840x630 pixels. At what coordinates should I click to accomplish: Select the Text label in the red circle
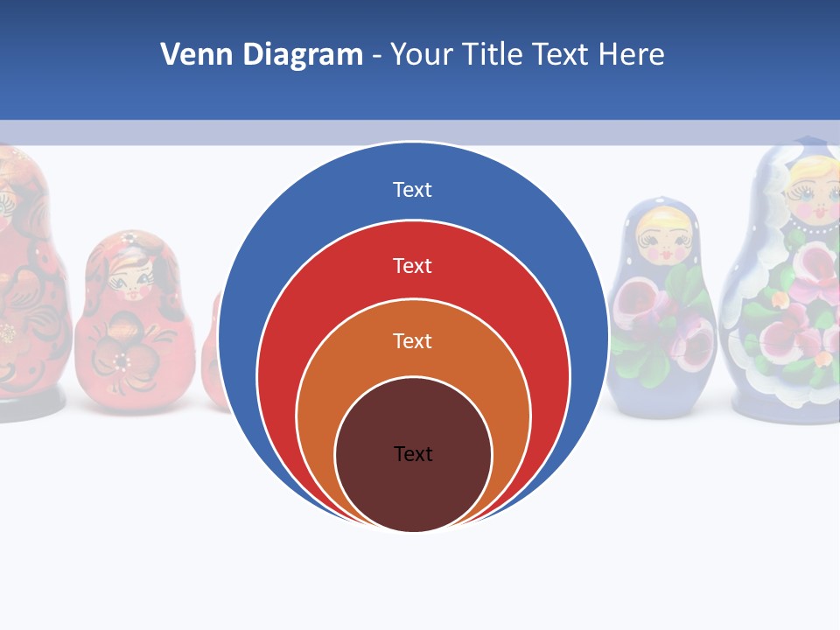pos(412,265)
